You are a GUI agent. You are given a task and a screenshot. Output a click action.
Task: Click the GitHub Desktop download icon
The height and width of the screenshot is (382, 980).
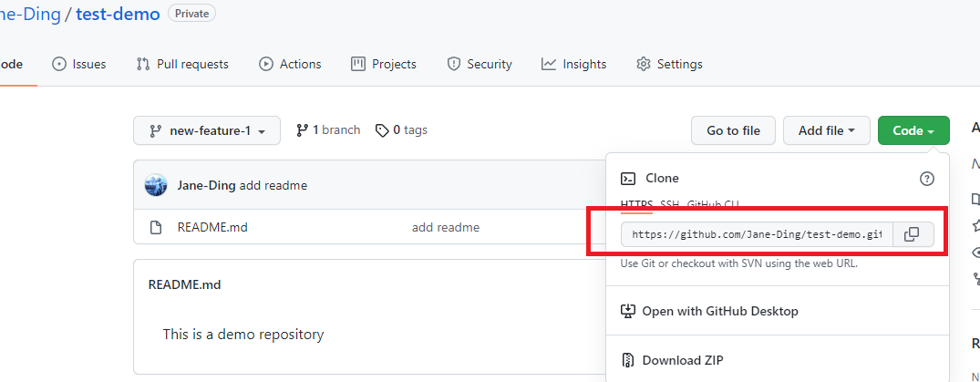tap(627, 311)
